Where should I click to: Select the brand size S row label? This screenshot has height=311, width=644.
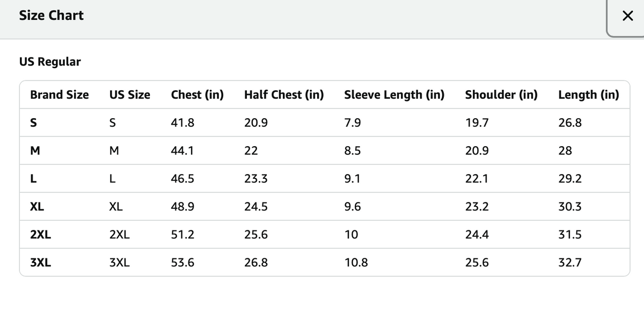(33, 123)
